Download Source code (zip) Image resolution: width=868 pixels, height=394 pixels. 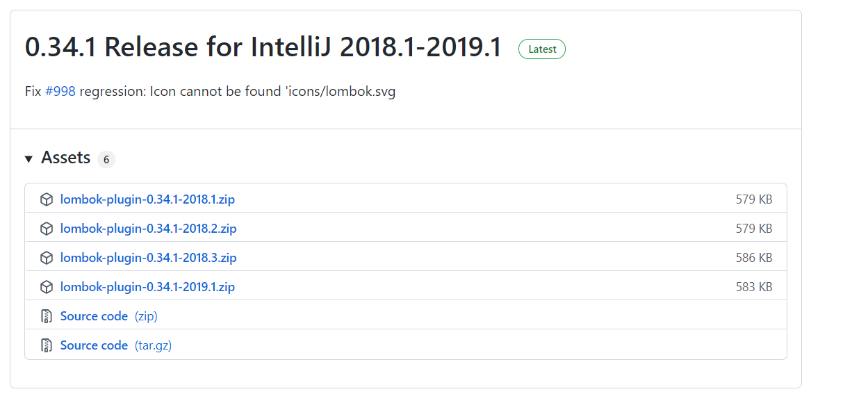point(108,316)
